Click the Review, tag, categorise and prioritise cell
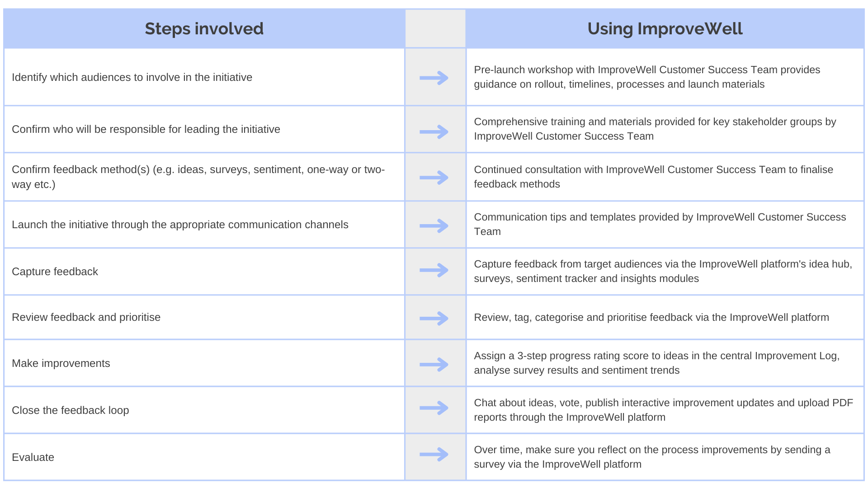The width and height of the screenshot is (868, 488). pyautogui.click(x=665, y=317)
